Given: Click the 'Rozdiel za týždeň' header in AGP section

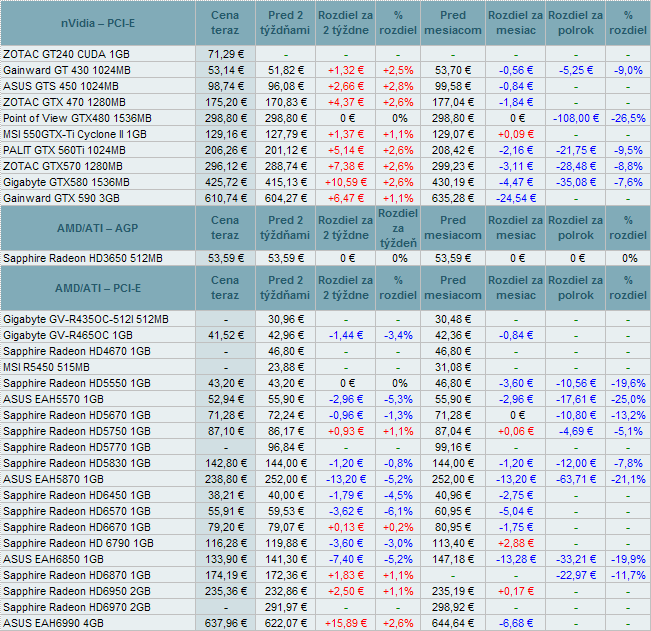Looking at the screenshot, I should pos(398,228).
